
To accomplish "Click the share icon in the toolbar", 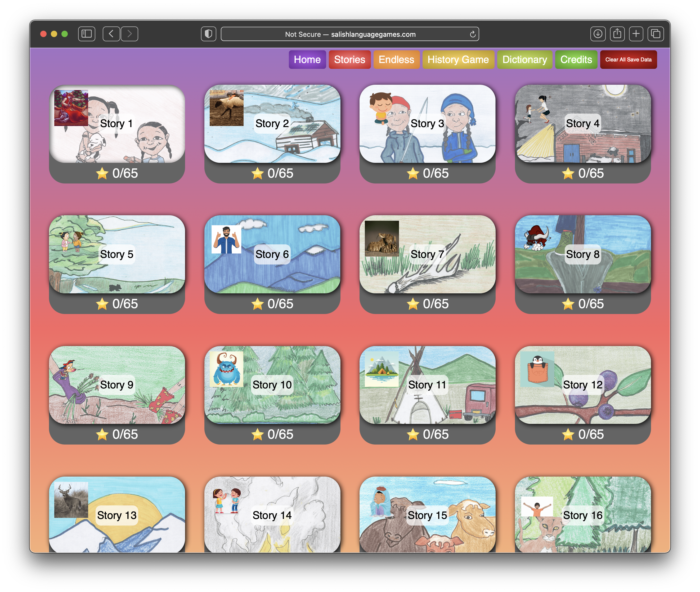I will click(x=617, y=34).
